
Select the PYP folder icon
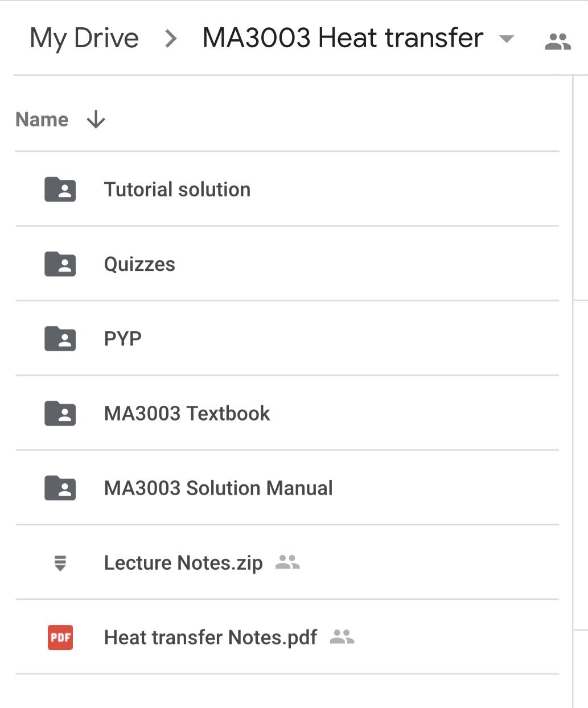click(x=59, y=338)
